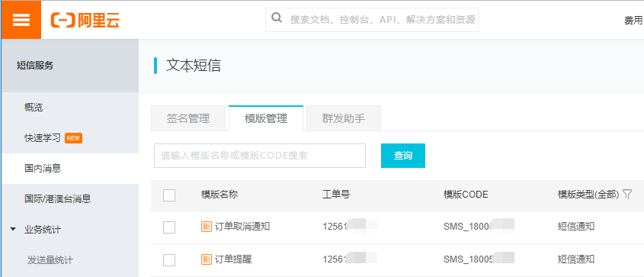This screenshot has height=277, width=644.
Task: Check the 订单提醒 row checkbox
Action: 169,260
